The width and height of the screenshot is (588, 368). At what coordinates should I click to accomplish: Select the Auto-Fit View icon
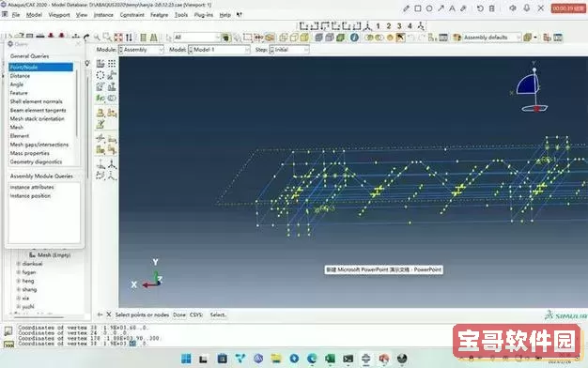[118, 38]
